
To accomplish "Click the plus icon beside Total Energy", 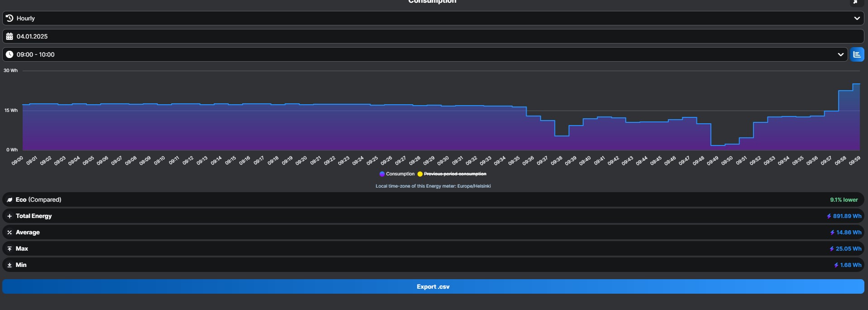I will (x=10, y=216).
